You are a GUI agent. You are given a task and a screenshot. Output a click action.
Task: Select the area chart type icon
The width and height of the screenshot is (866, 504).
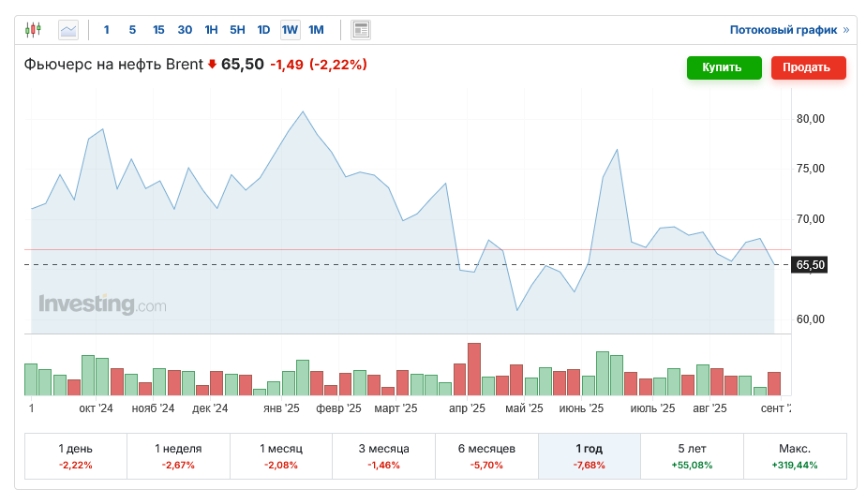coord(68,30)
